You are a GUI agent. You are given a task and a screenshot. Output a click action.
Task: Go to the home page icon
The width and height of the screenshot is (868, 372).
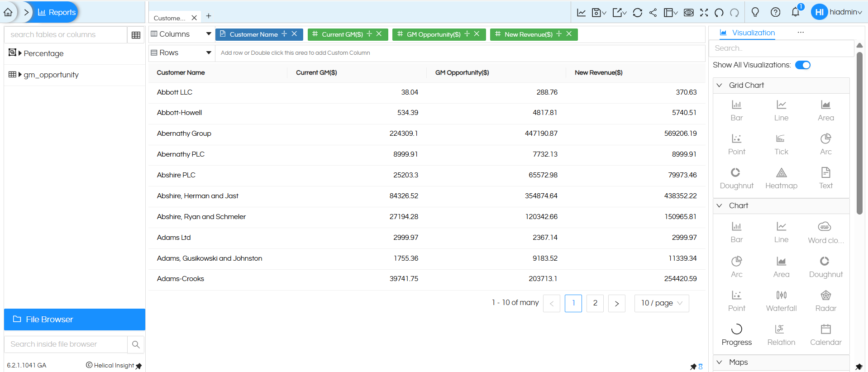pos(8,12)
